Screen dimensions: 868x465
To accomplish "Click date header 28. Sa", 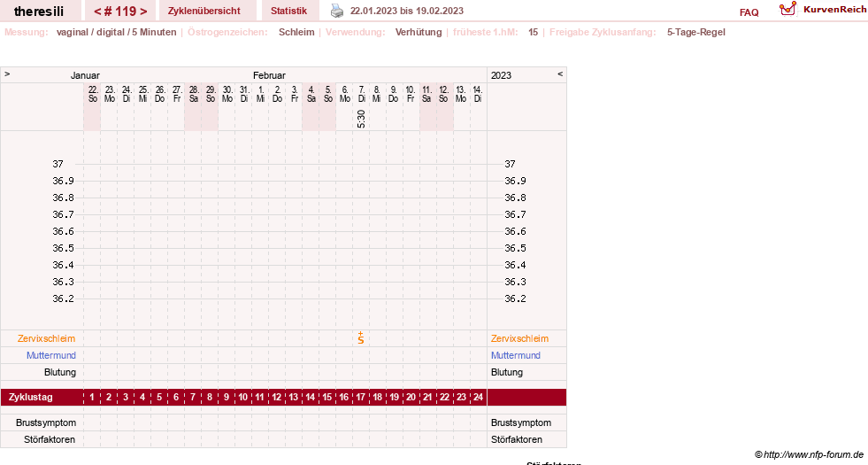I will point(193,94).
